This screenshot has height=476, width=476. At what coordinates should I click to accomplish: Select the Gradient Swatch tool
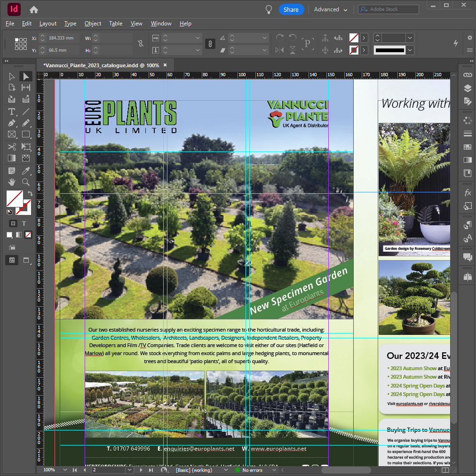[12, 158]
